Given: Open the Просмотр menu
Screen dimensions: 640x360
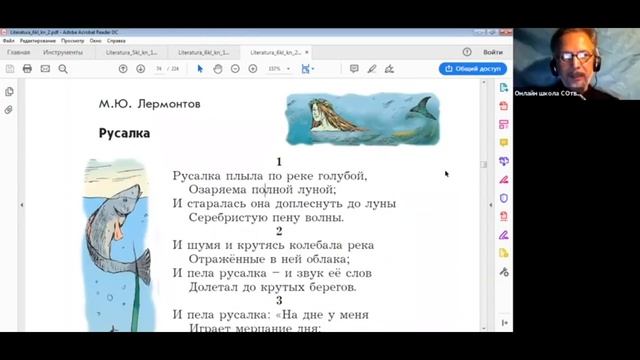Looking at the screenshot, I should [73, 41].
